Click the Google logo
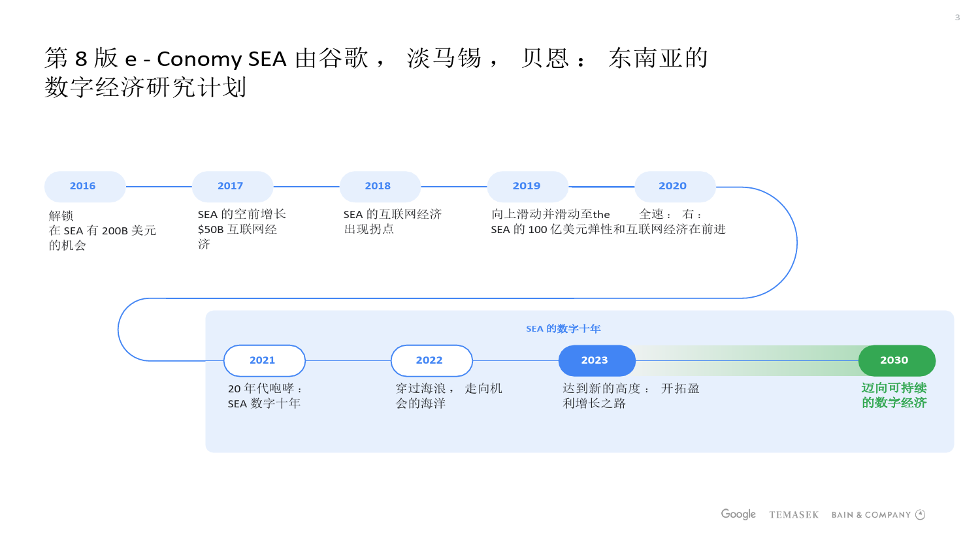The width and height of the screenshot is (980, 551). click(738, 514)
